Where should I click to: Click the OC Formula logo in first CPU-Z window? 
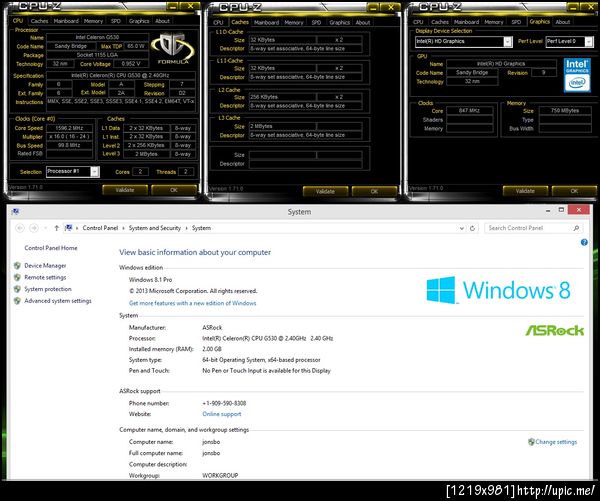pos(173,49)
